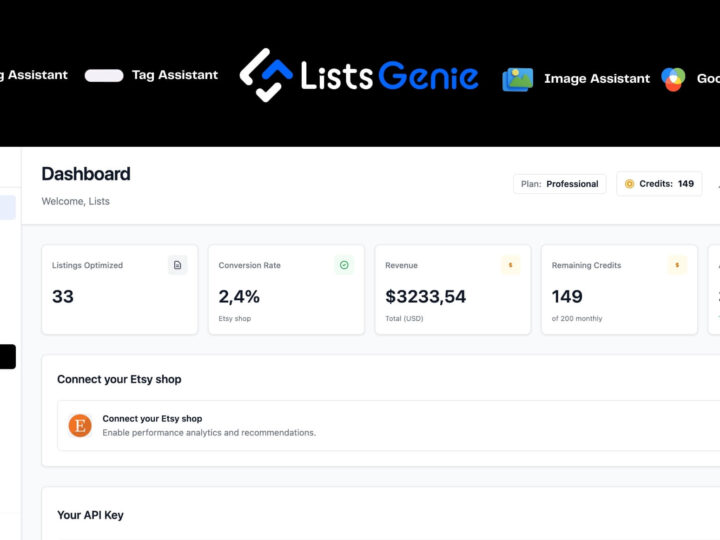The height and width of the screenshot is (540, 720).
Task: Click the Your API Key heading
Action: coord(90,515)
